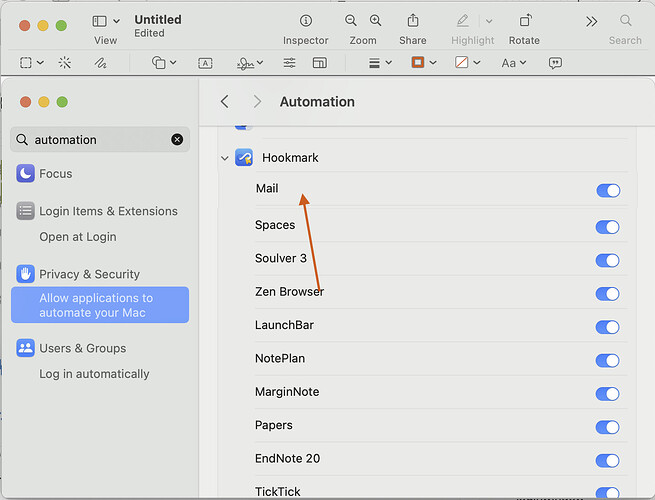Click the TickTick row label
Screen dimensions: 655x500
(278, 492)
